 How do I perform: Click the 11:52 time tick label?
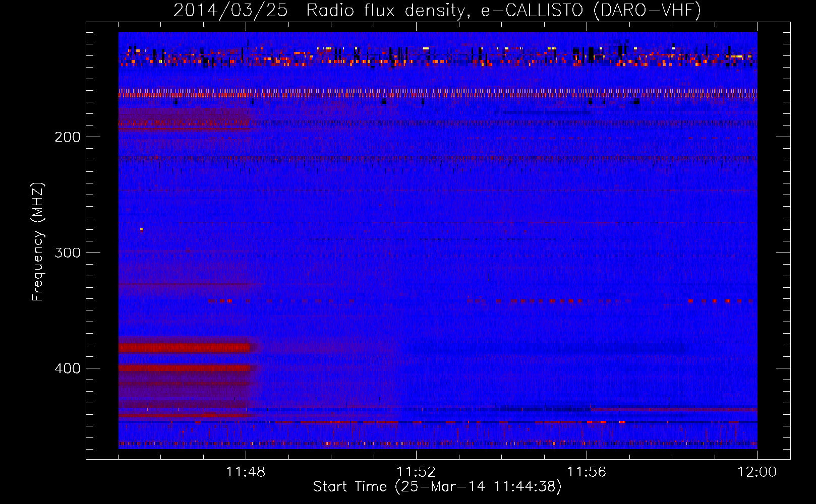click(416, 472)
